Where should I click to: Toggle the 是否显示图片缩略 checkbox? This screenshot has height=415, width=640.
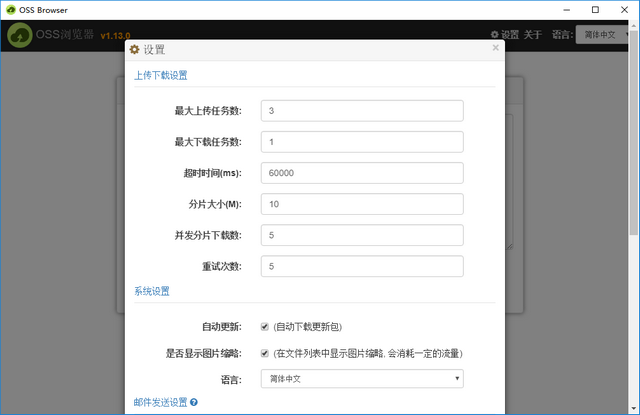[x=264, y=353]
